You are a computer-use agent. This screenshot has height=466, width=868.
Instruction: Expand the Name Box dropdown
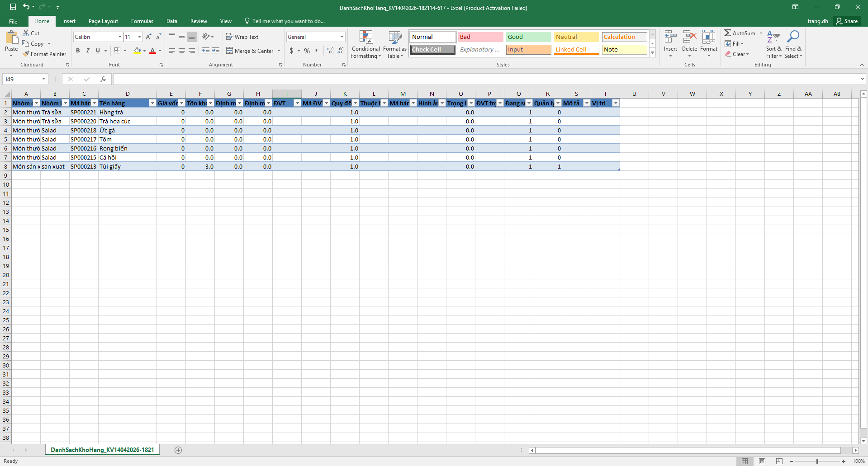click(x=43, y=79)
